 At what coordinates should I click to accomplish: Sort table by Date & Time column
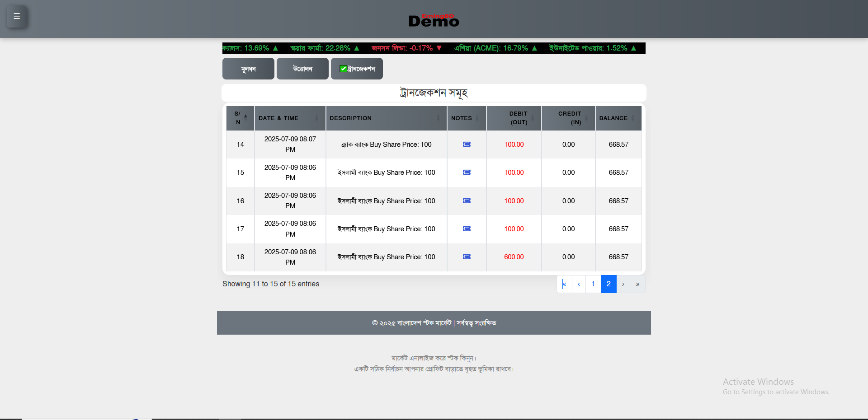coord(289,118)
